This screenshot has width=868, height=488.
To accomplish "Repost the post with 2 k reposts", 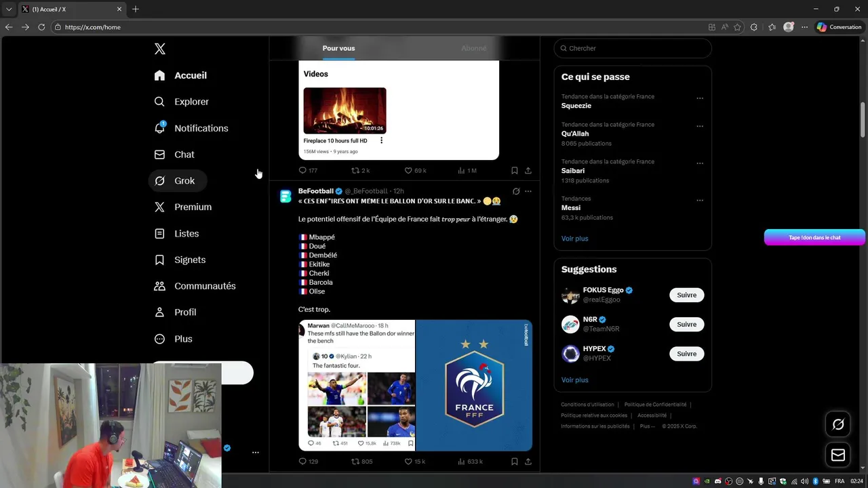I will pos(360,171).
